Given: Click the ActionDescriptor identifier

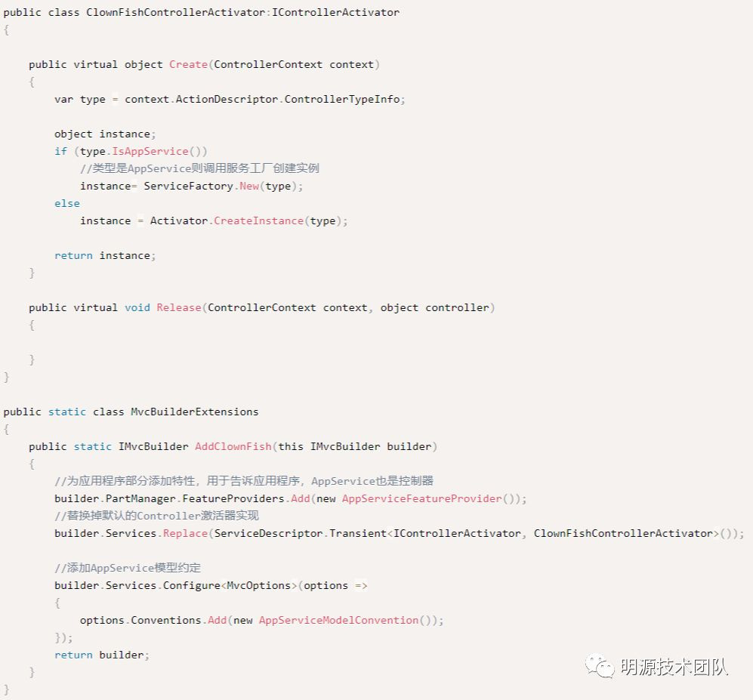Looking at the screenshot, I should 227,100.
